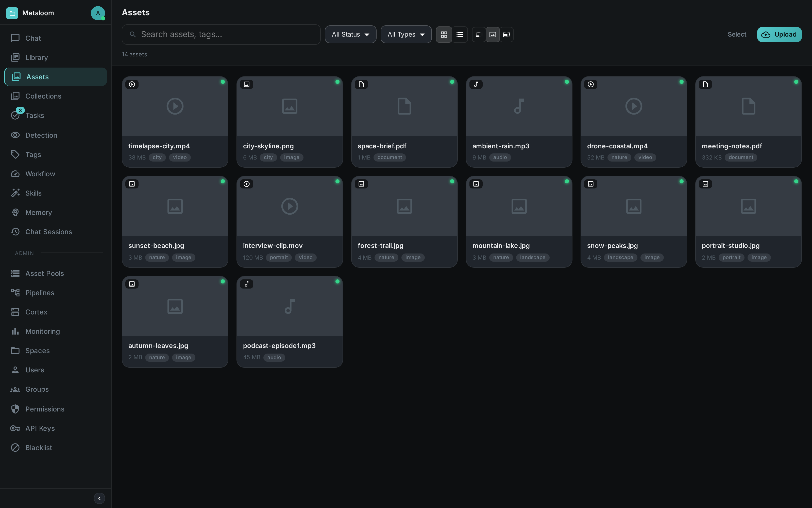Open Workflow in the sidebar

pyautogui.click(x=55, y=174)
